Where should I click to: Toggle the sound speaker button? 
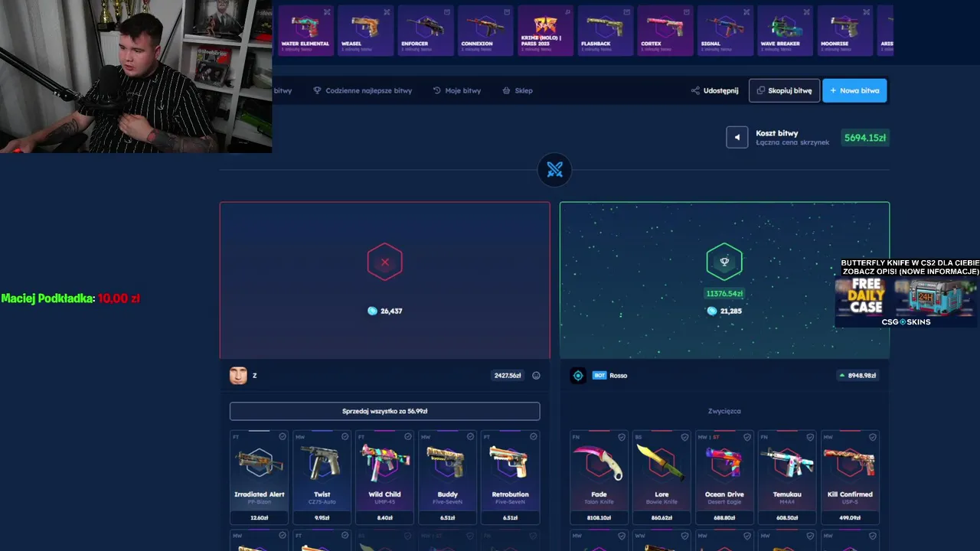click(737, 138)
